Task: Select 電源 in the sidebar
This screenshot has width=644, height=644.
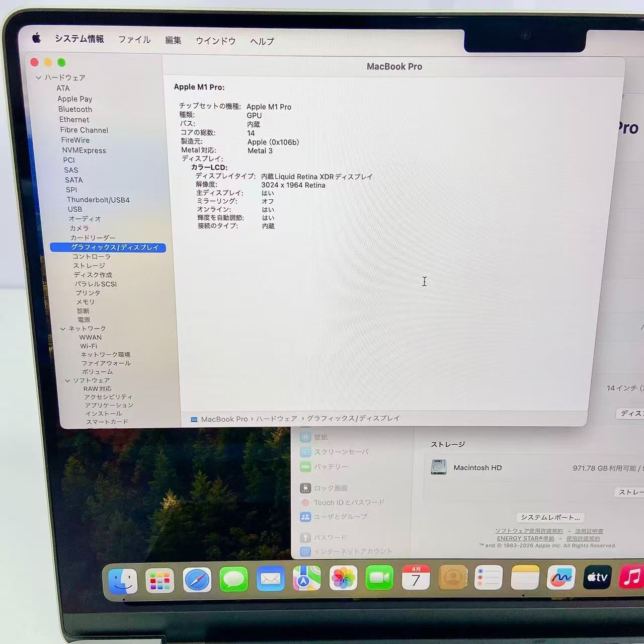Action: pos(84,320)
